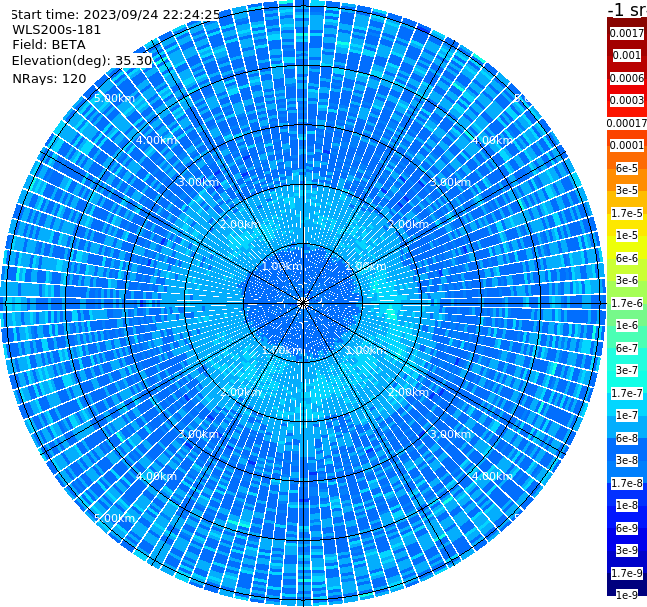Click the '4.00km' ring label in lower-left quadrant

[x=156, y=476]
